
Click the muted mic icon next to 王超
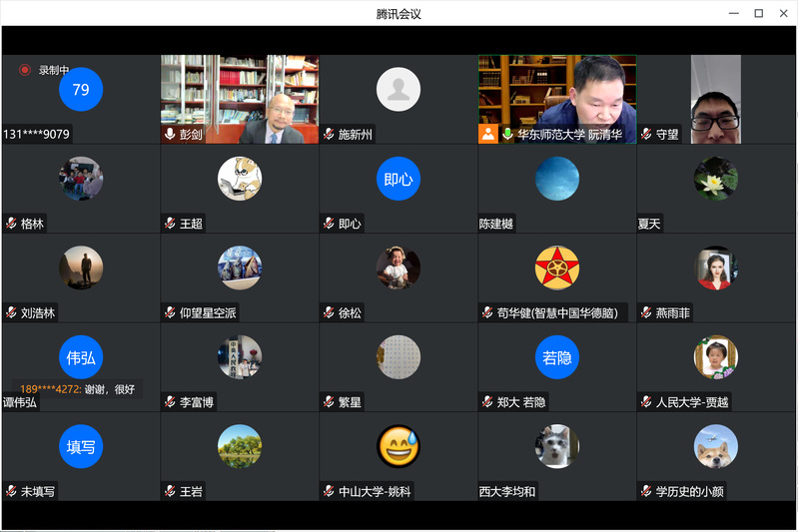[x=170, y=224]
